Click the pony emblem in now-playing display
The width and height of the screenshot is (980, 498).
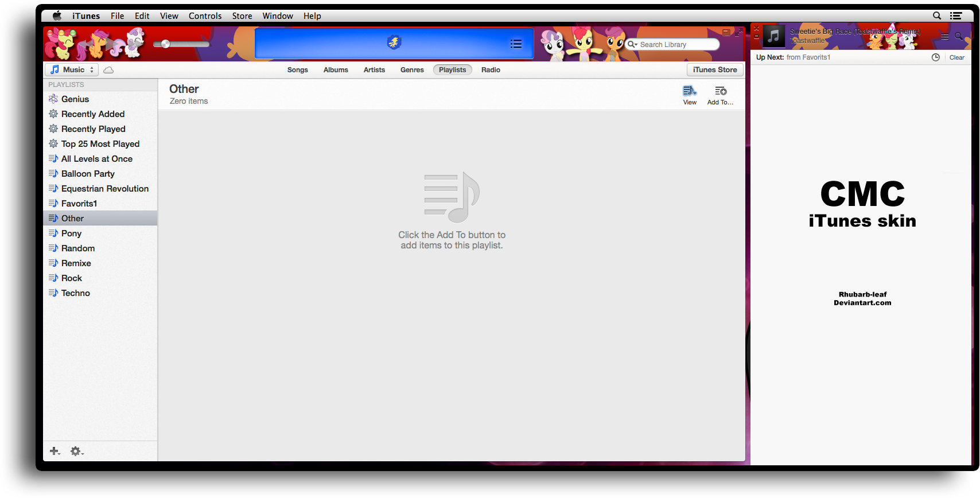(394, 42)
